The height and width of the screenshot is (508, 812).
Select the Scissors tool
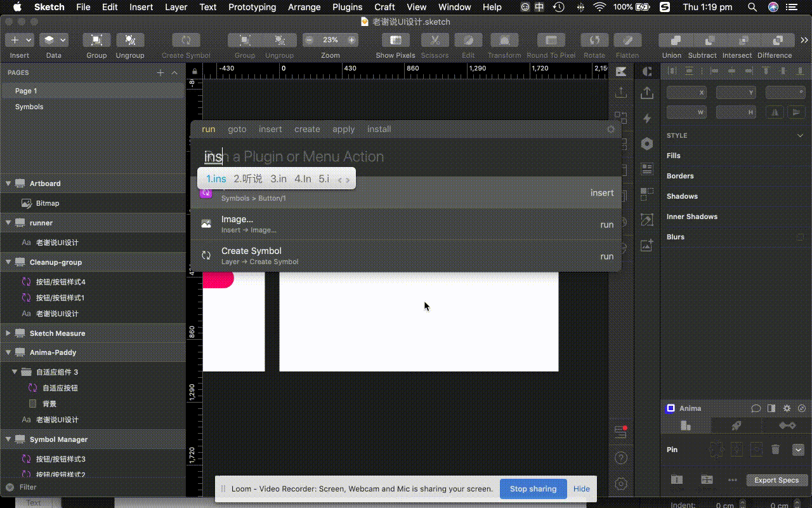click(435, 40)
